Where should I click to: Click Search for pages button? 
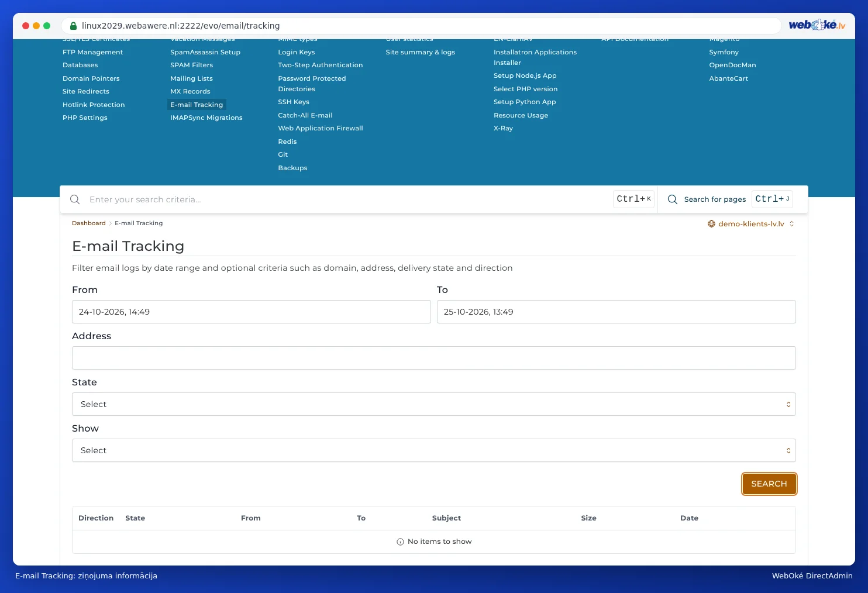[x=730, y=199]
